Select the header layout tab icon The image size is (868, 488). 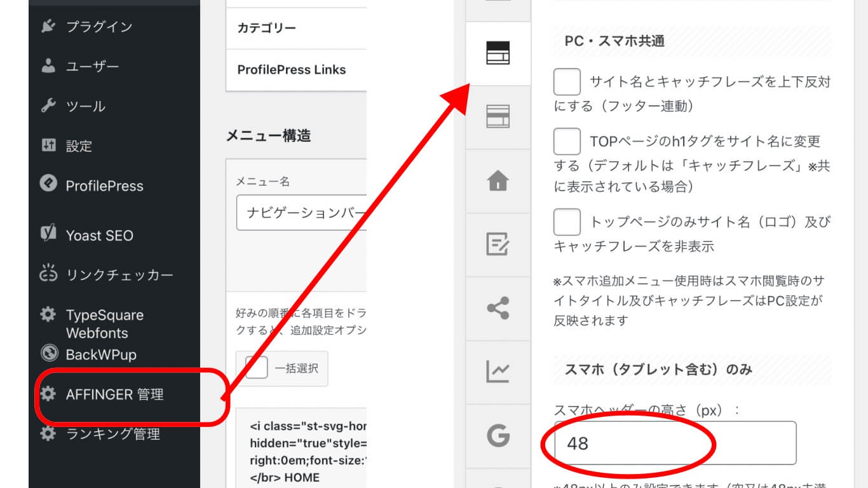[x=498, y=53]
